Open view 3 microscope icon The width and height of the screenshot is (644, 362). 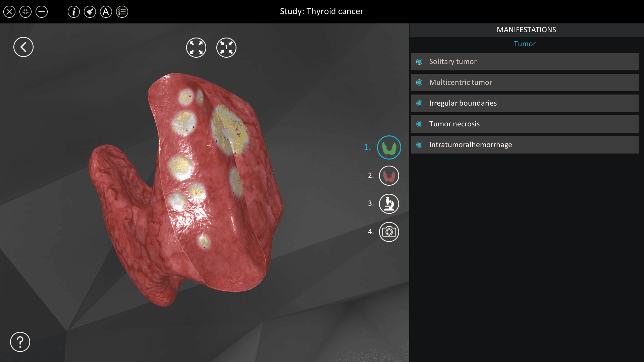coord(389,204)
